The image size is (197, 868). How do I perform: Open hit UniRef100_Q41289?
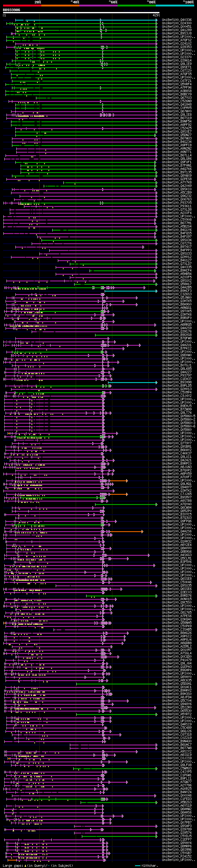point(176,30)
